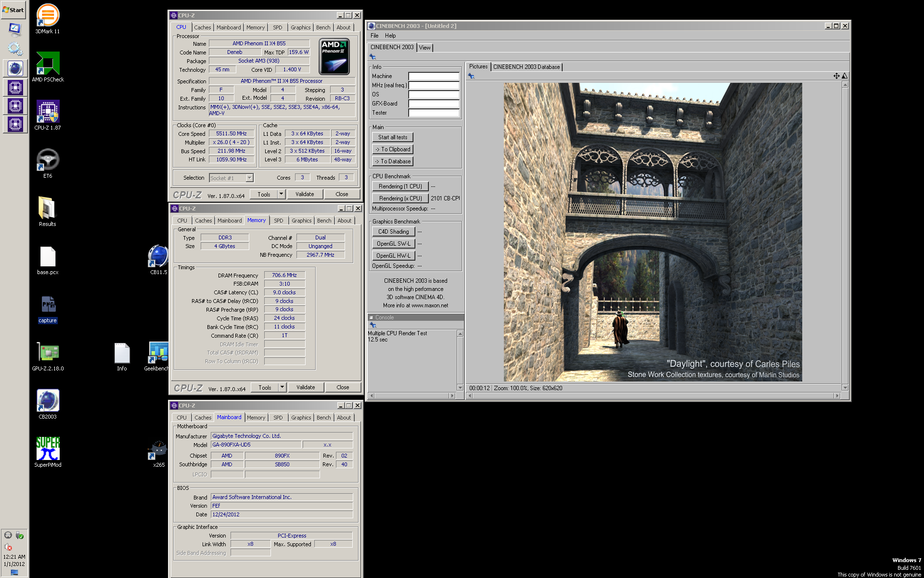Open the File menu in Cinebench
Screen dimensions: 924x578
[374, 36]
